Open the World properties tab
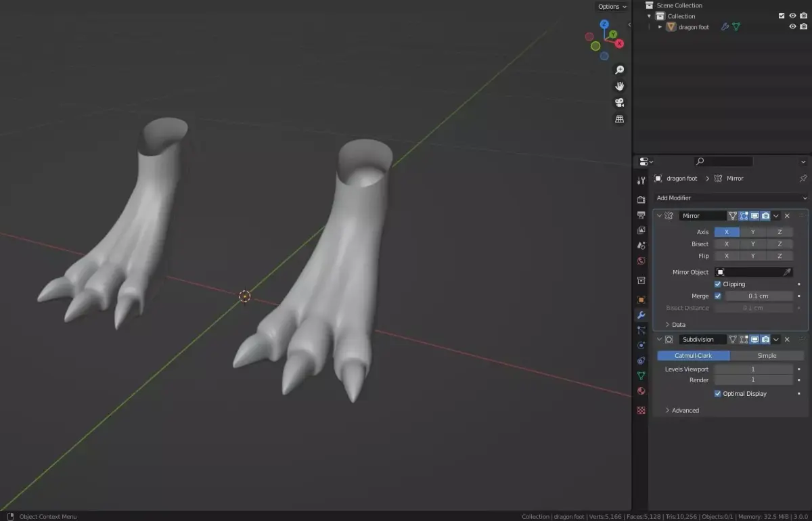The width and height of the screenshot is (812, 521). coord(641,261)
